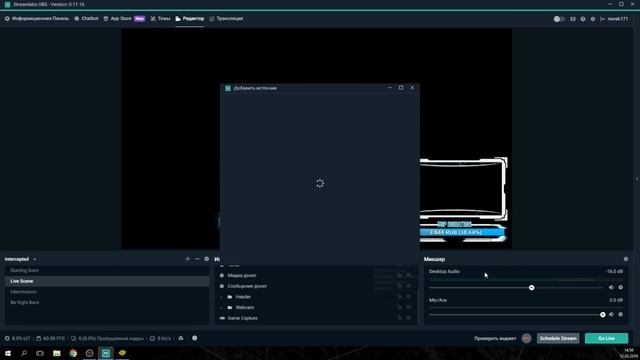Click the CPU usage status icon
640x360 pixels.
(7, 338)
